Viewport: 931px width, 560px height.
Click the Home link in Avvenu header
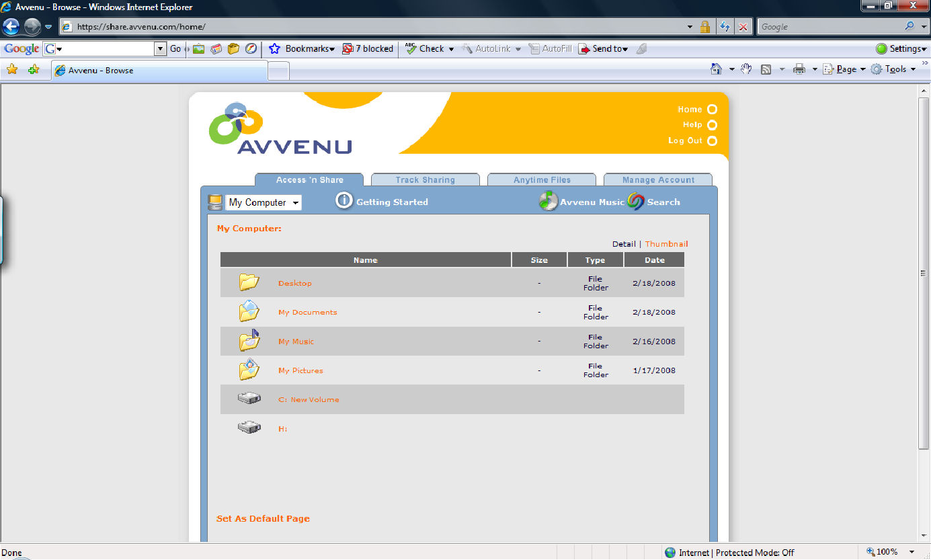point(697,110)
